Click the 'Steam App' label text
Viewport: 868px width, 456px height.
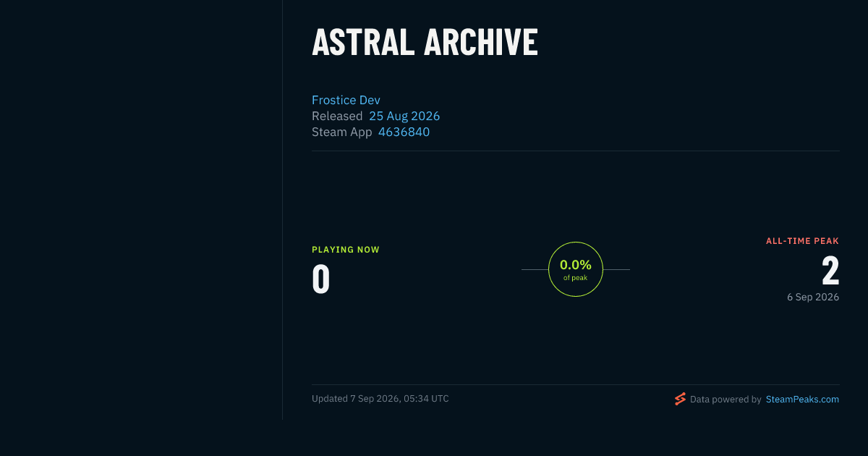tap(342, 132)
